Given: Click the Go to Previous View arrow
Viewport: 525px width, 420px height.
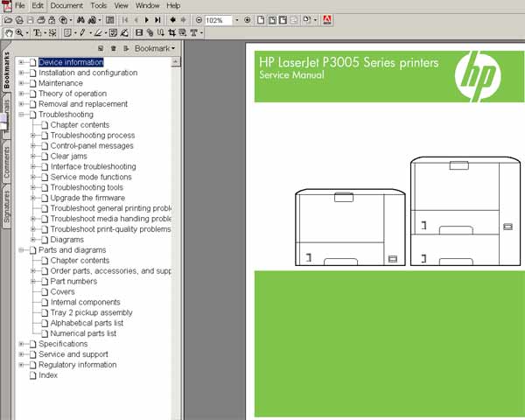Looking at the screenshot, I should pyautogui.click(x=172, y=20).
